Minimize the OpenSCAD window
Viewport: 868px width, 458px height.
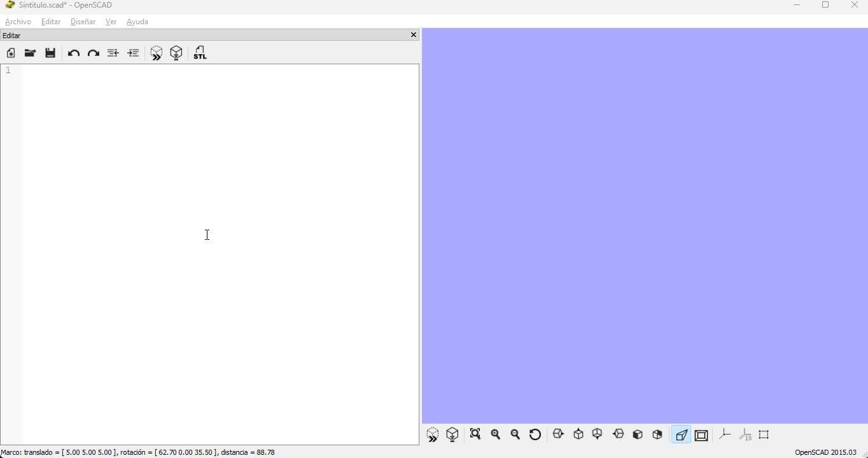796,5
